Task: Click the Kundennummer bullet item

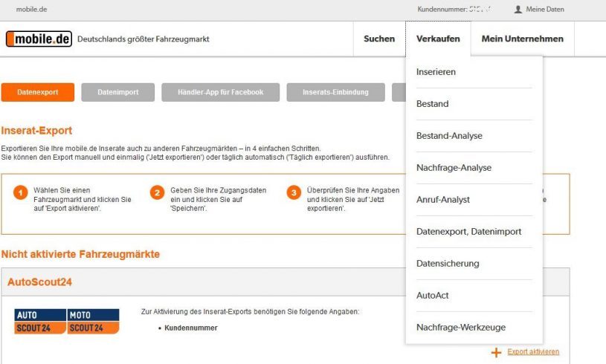Action: pyautogui.click(x=191, y=328)
